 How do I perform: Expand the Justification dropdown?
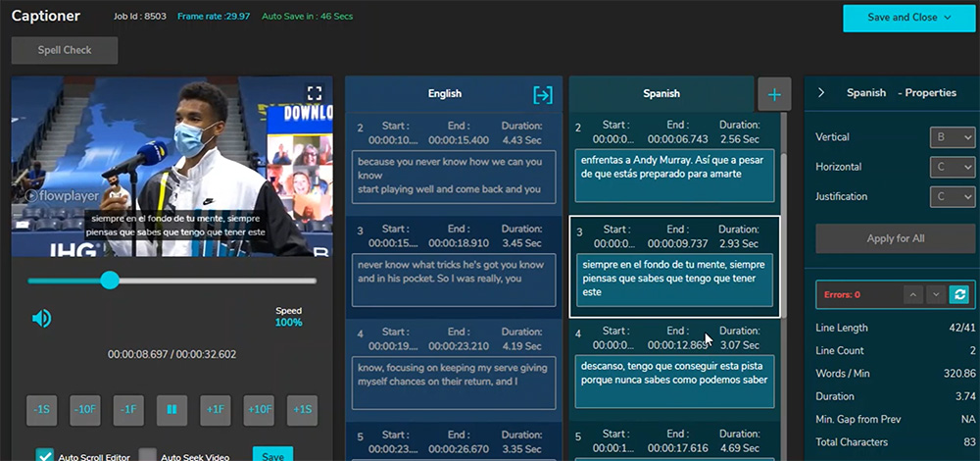tap(952, 197)
